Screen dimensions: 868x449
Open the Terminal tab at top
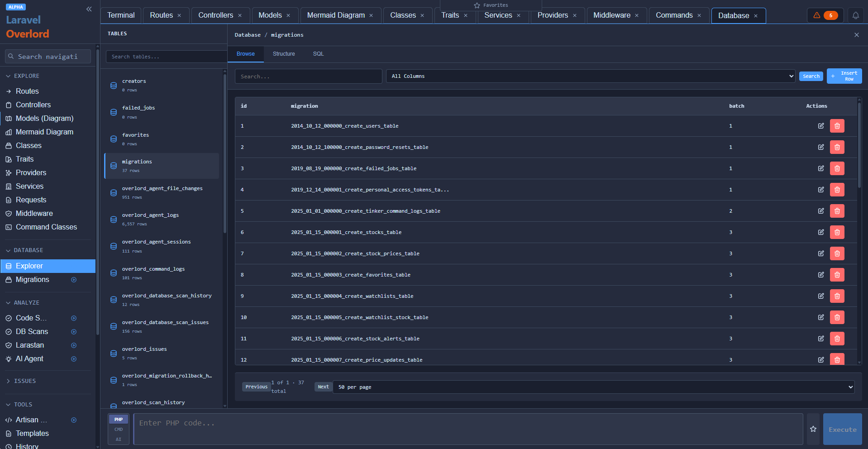[x=120, y=15]
